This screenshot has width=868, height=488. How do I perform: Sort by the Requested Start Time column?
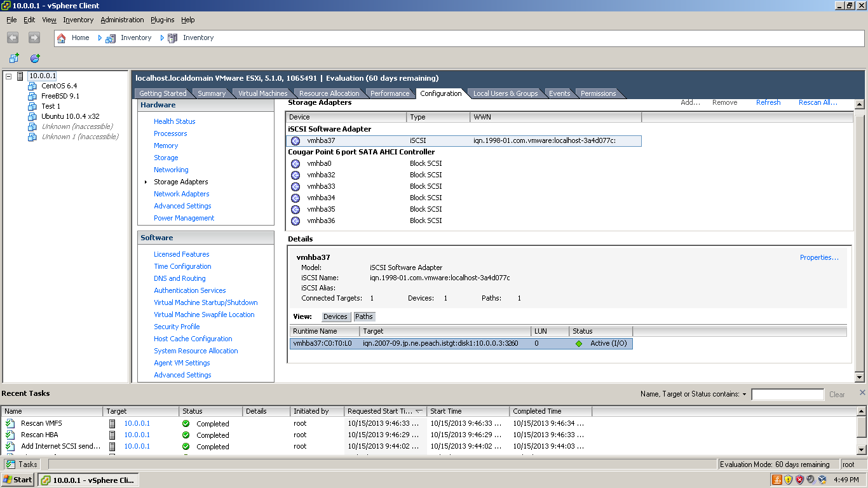[x=386, y=411]
